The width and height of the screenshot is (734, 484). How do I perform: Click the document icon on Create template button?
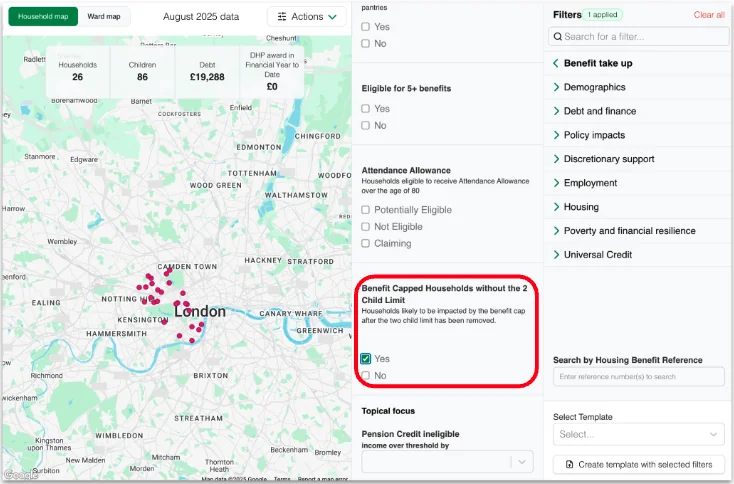click(570, 464)
